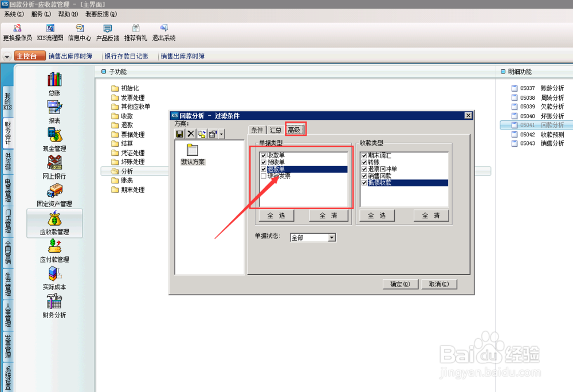Open the 固定资产管理 module icon

tap(54, 195)
